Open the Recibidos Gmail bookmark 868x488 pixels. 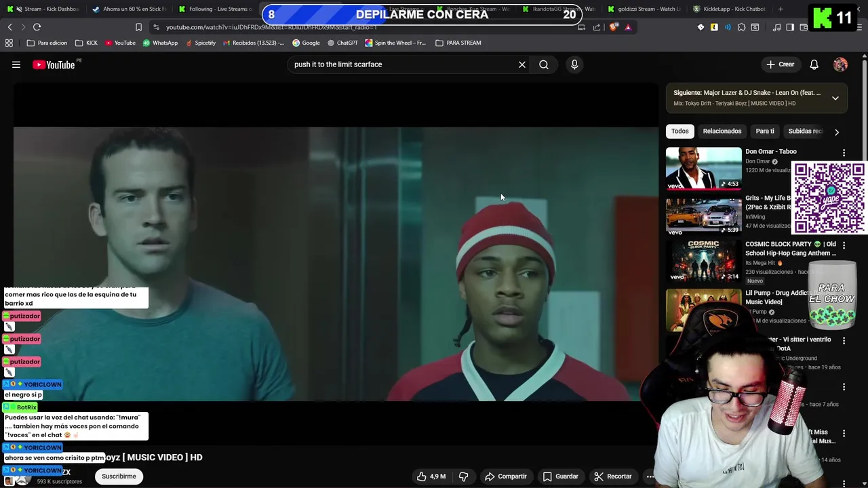pyautogui.click(x=254, y=43)
